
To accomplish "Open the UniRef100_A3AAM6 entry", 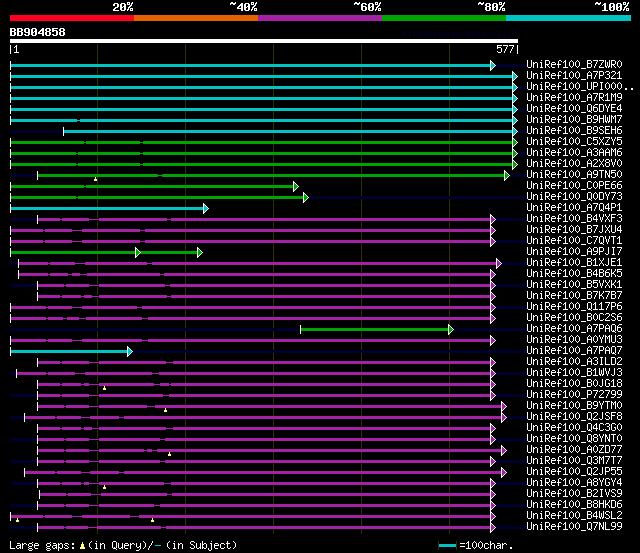I will tap(574, 153).
